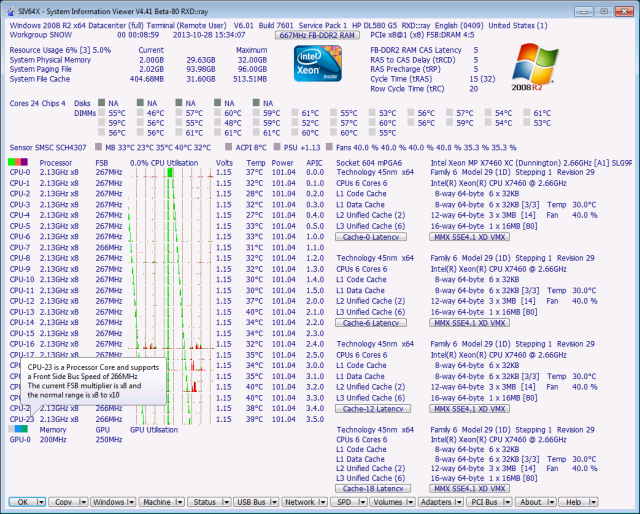Open the Machine button
640x514 pixels.
[x=157, y=502]
